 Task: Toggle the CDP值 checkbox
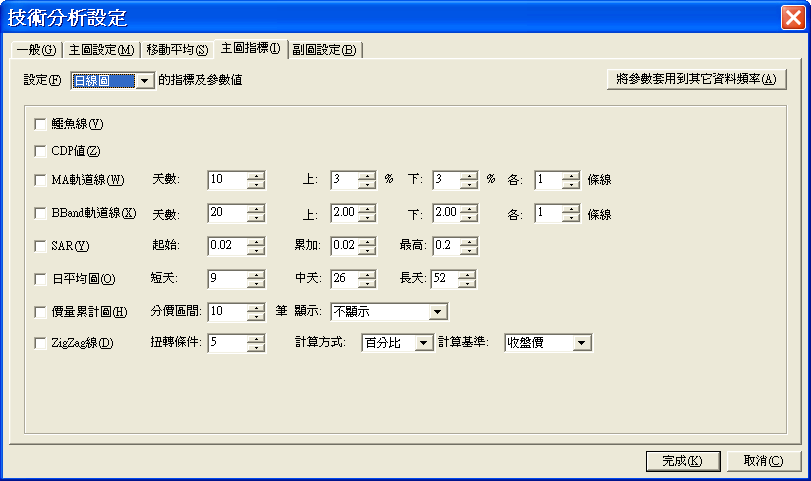[40, 152]
